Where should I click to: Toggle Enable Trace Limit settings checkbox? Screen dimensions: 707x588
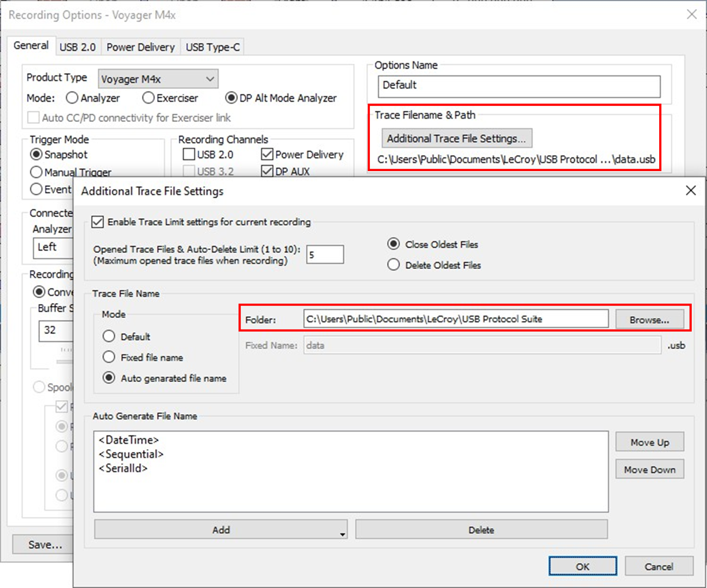coord(98,222)
